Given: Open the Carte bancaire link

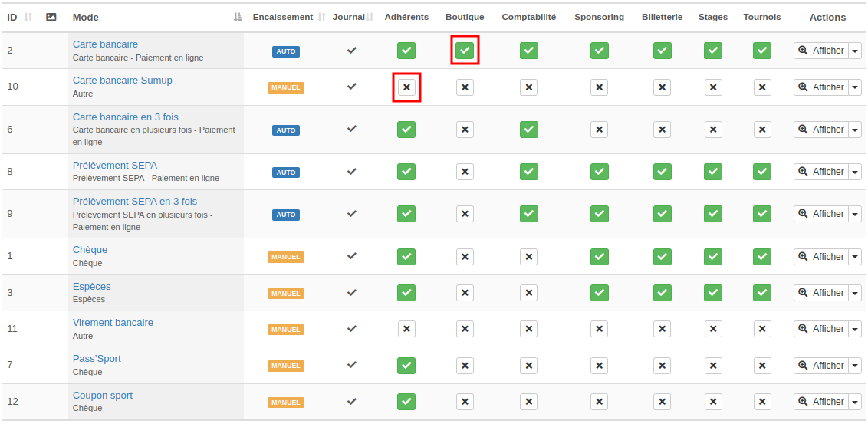Looking at the screenshot, I should [x=105, y=44].
